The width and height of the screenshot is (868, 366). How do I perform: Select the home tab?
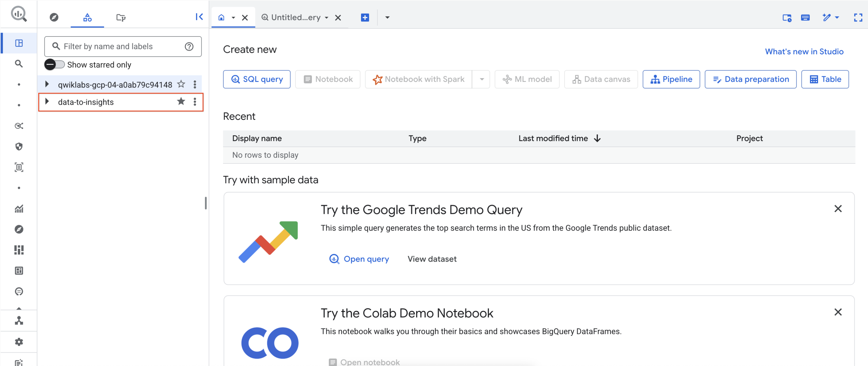221,17
